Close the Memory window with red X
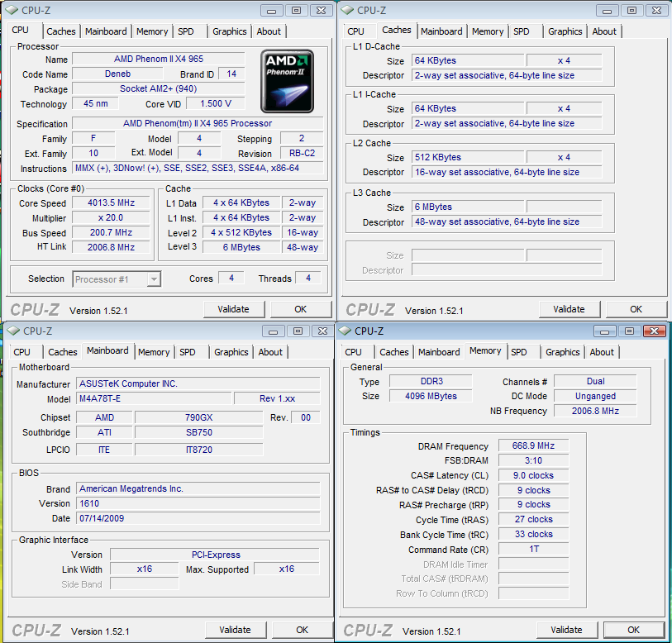This screenshot has height=643, width=672. pyautogui.click(x=654, y=331)
